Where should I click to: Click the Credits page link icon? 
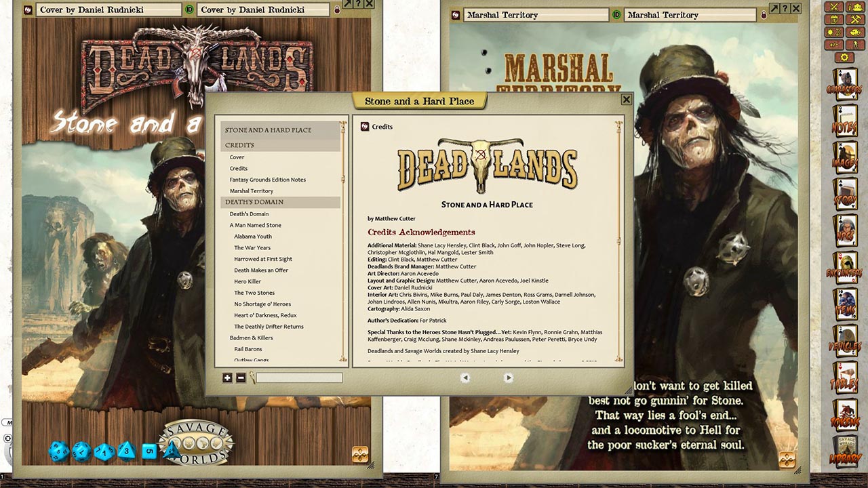[365, 127]
